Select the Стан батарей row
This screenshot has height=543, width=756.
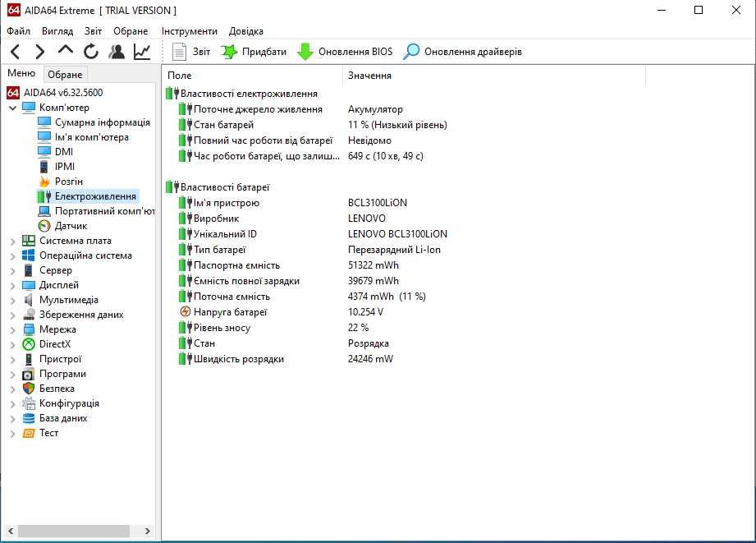(x=313, y=125)
